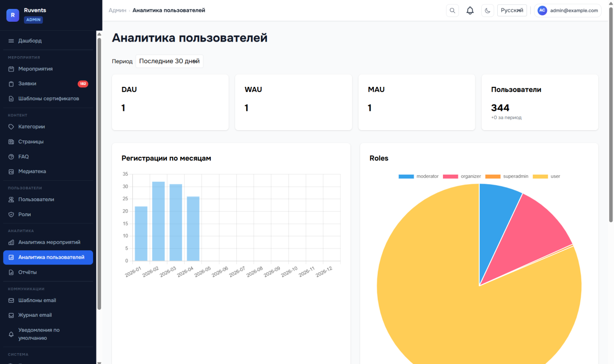Select the active Аналитика пользователей item

48,257
